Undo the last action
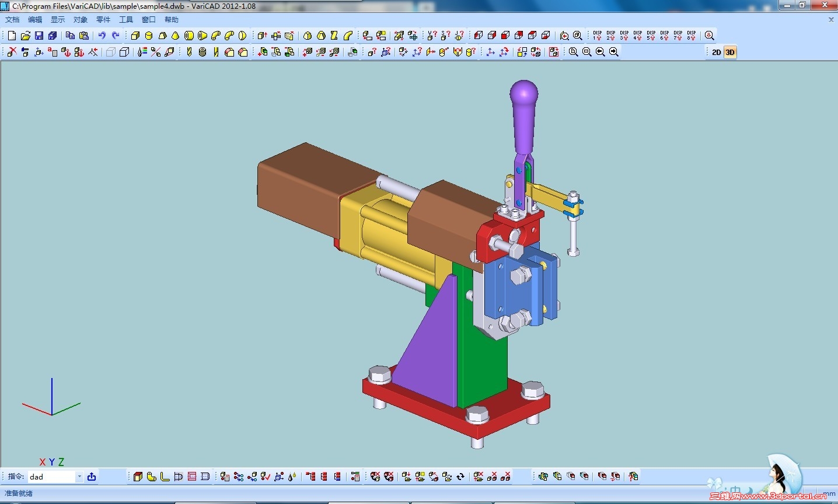This screenshot has height=504, width=838. [102, 36]
